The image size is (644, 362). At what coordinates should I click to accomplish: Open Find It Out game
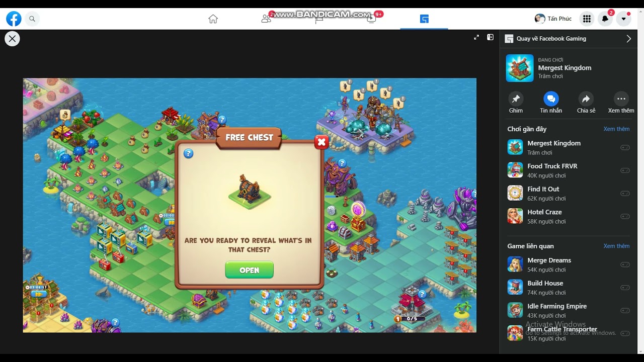coord(569,193)
